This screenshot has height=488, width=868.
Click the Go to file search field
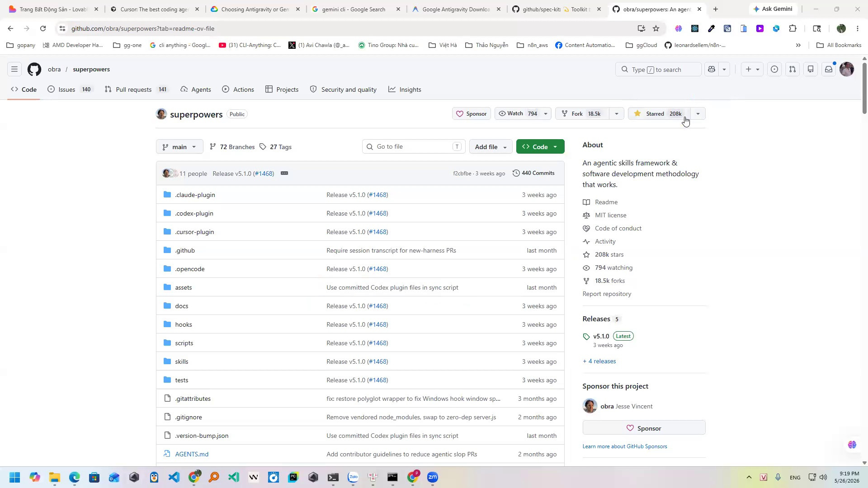tap(414, 146)
